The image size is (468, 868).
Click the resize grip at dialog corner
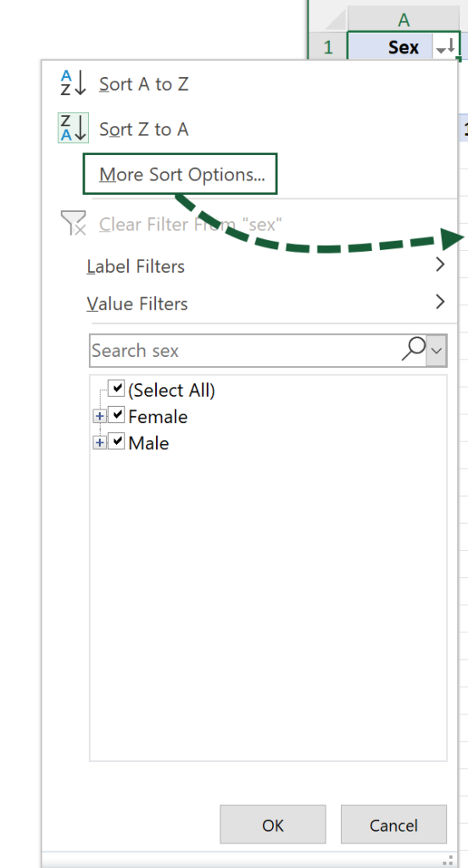tap(448, 860)
